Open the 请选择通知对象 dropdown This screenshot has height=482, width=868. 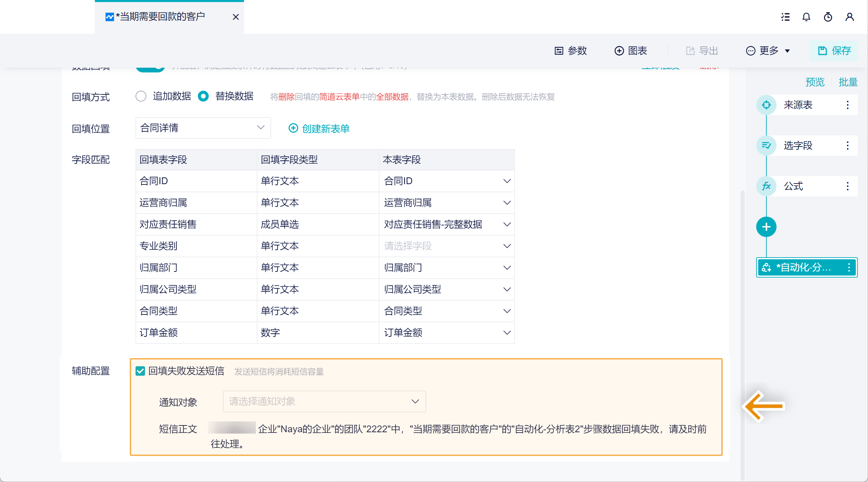click(324, 401)
